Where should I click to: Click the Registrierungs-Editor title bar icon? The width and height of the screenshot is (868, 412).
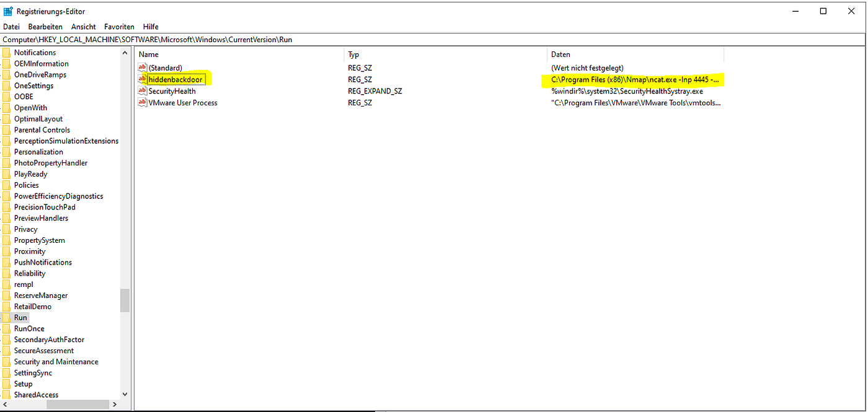click(7, 11)
